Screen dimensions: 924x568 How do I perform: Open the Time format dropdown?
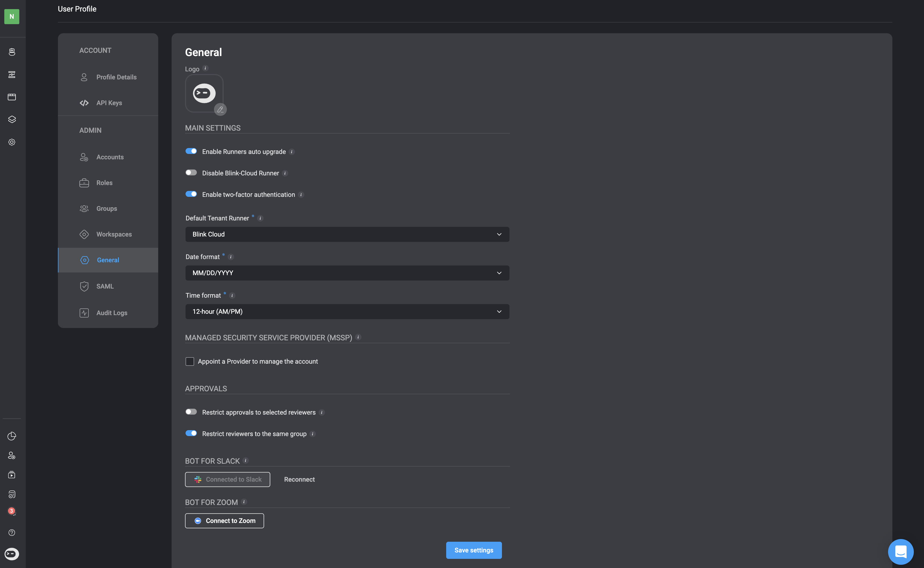[347, 311]
